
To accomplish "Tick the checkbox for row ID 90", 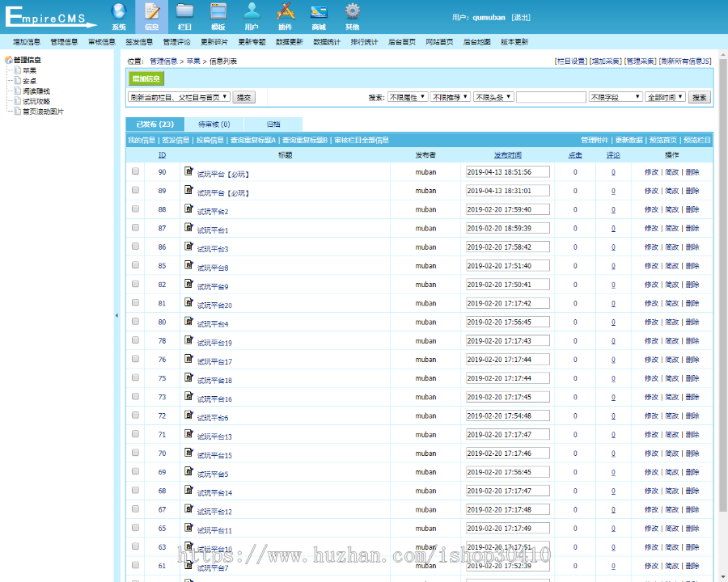I will [x=136, y=171].
